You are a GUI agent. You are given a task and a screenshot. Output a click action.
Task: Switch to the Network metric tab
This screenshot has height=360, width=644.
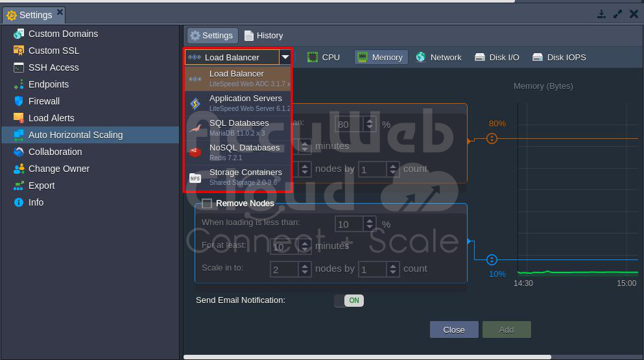[438, 57]
